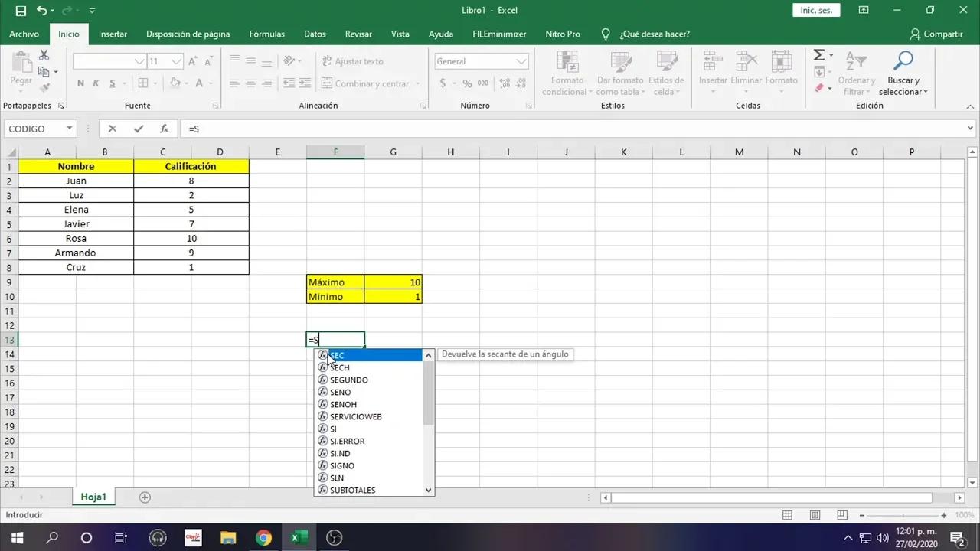980x551 pixels.
Task: Switch to the Fórmulas tab
Action: click(266, 34)
